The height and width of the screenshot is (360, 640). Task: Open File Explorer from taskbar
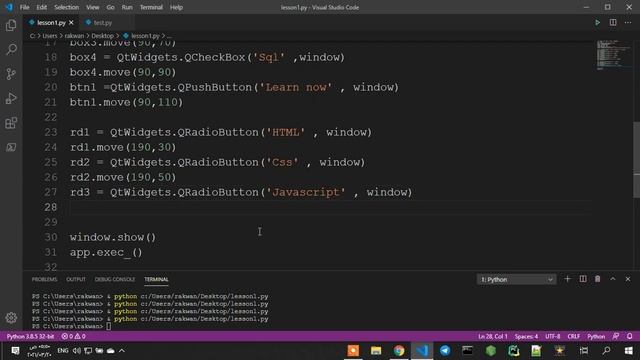(376, 351)
